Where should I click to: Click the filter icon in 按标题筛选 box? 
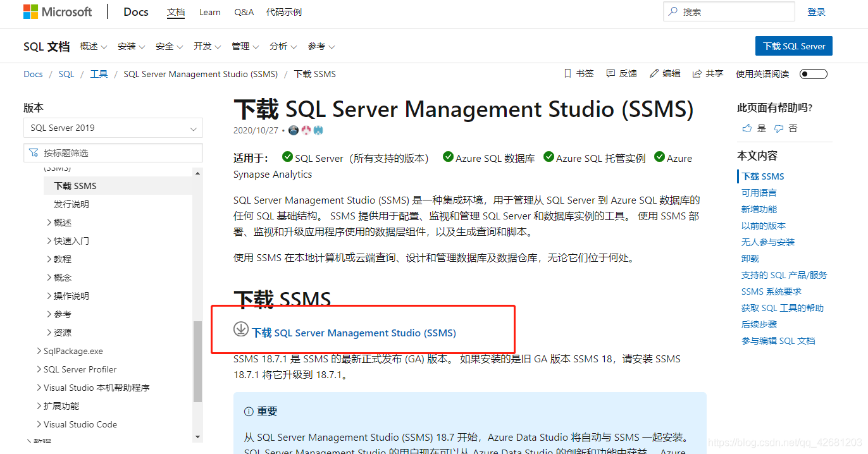tap(33, 152)
